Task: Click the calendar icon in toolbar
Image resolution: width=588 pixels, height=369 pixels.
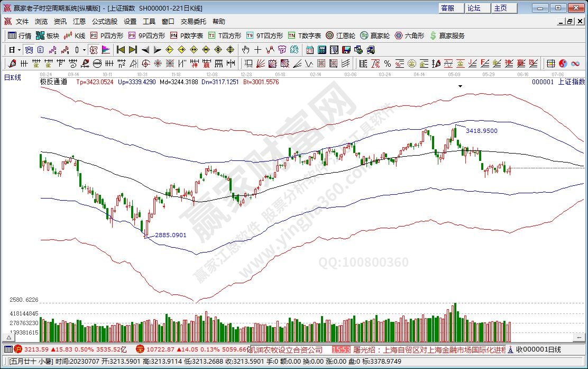Action: [x=309, y=50]
